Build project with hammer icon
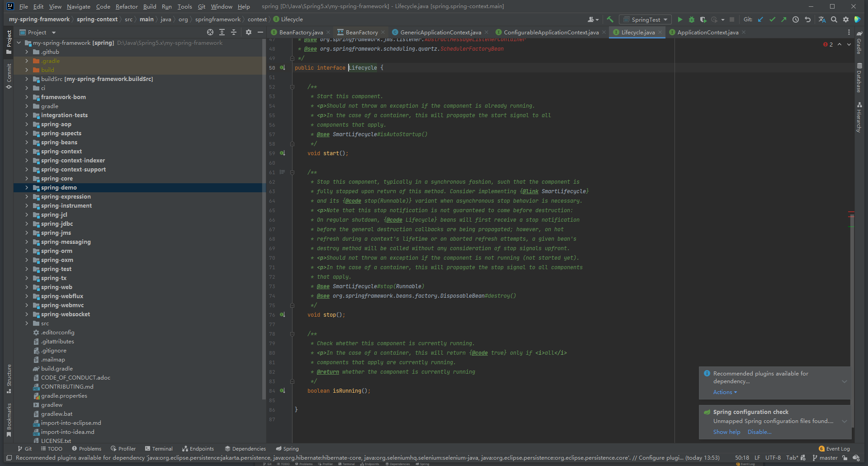This screenshot has width=868, height=466. [610, 19]
